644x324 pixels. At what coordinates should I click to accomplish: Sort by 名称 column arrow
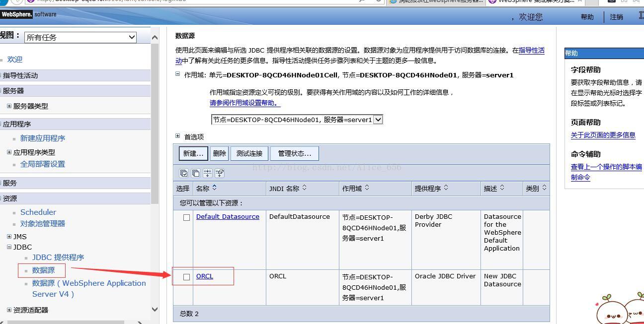[x=215, y=188]
